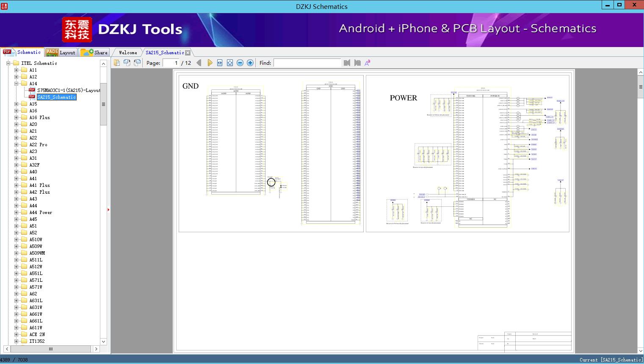Click the A661L folder icon

pos(24,321)
